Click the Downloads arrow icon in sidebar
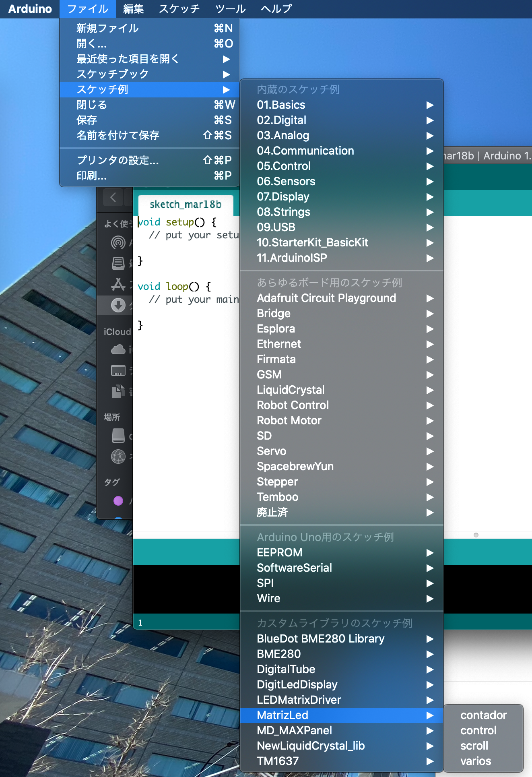This screenshot has width=532, height=777. coord(118,305)
